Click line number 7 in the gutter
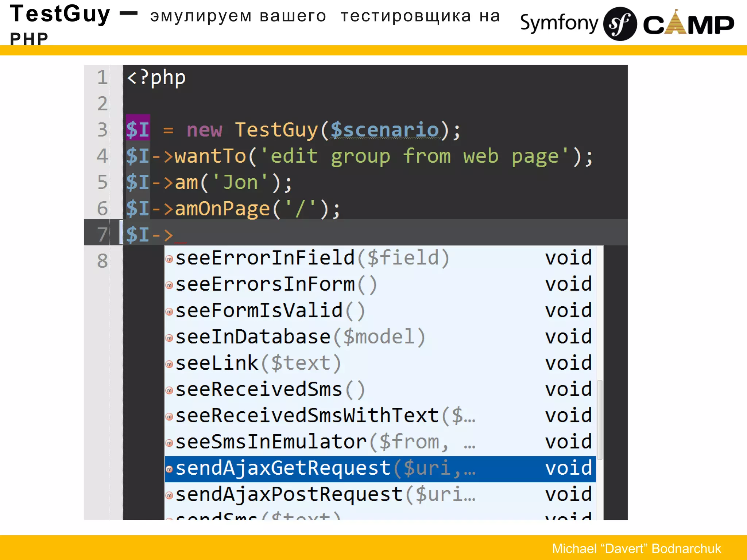This screenshot has height=560, width=747. coord(102,234)
